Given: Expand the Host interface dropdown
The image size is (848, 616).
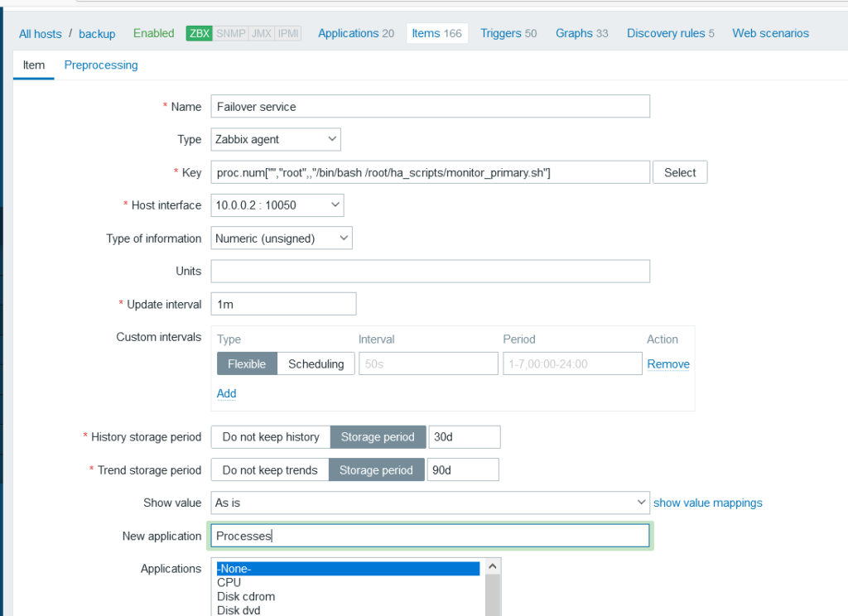Looking at the screenshot, I should pyautogui.click(x=277, y=205).
